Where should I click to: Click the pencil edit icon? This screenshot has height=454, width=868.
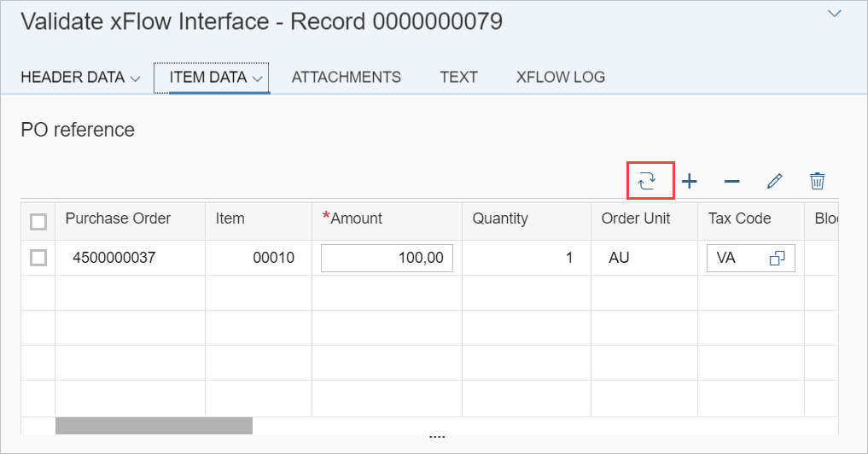(x=774, y=181)
